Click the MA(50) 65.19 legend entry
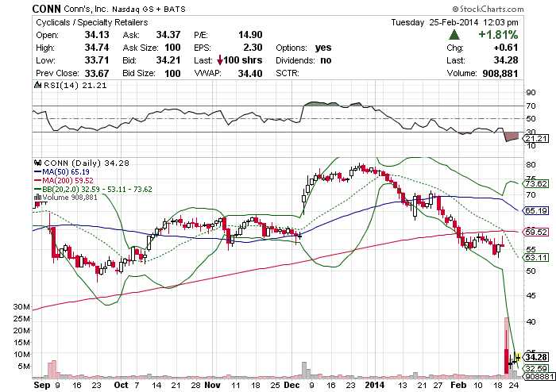Viewport: 556px width, 392px height. (x=62, y=172)
